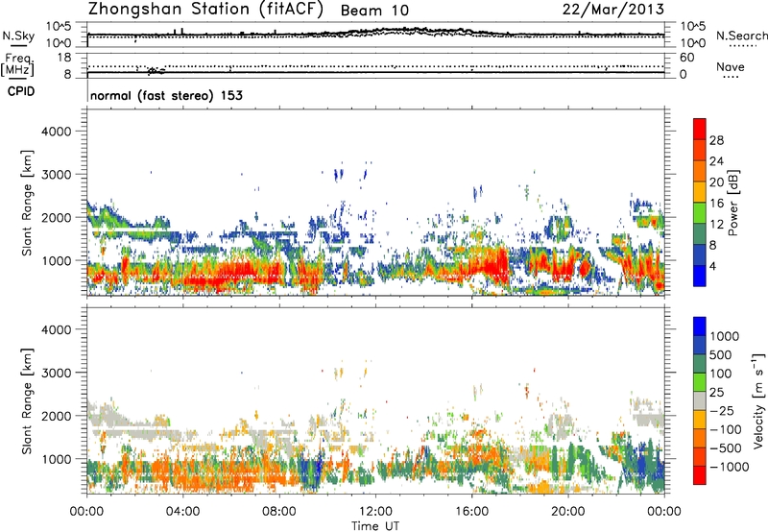Select the -1000 label on velocity colorbar

click(x=729, y=467)
